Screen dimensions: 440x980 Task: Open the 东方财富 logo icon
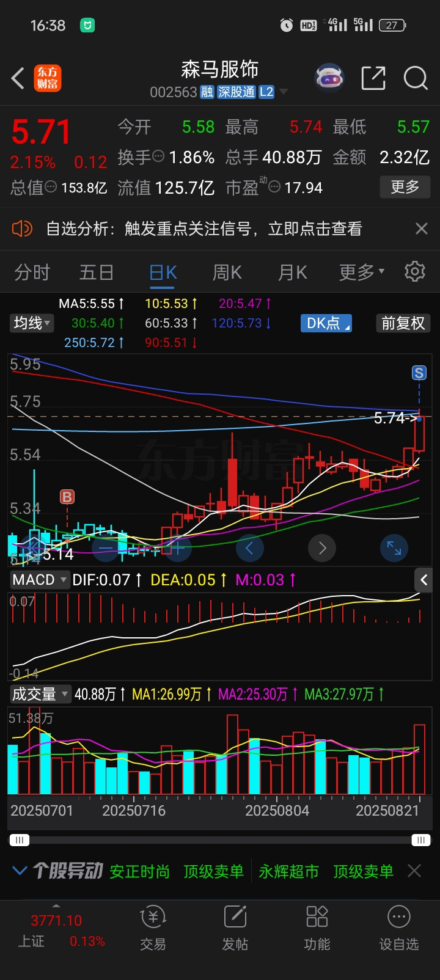[47, 78]
